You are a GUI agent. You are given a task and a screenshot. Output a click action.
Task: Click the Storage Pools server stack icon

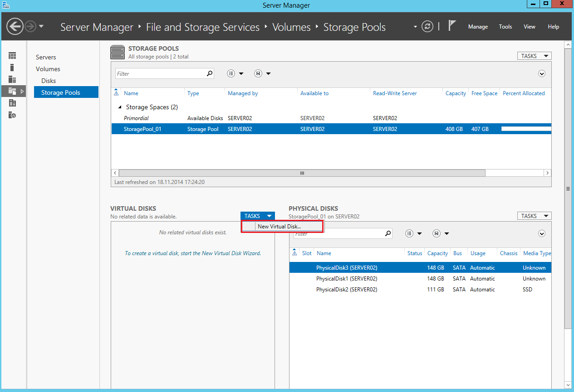click(118, 52)
